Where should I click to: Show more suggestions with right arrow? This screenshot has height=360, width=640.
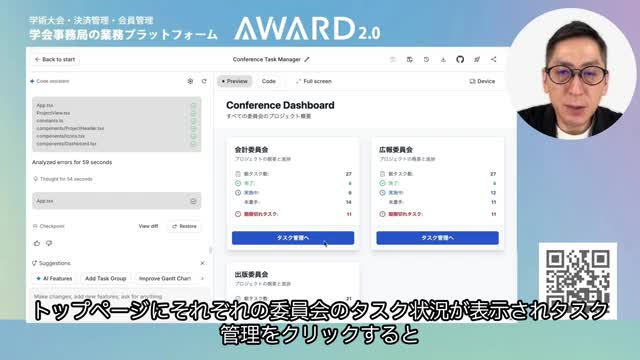coord(202,278)
